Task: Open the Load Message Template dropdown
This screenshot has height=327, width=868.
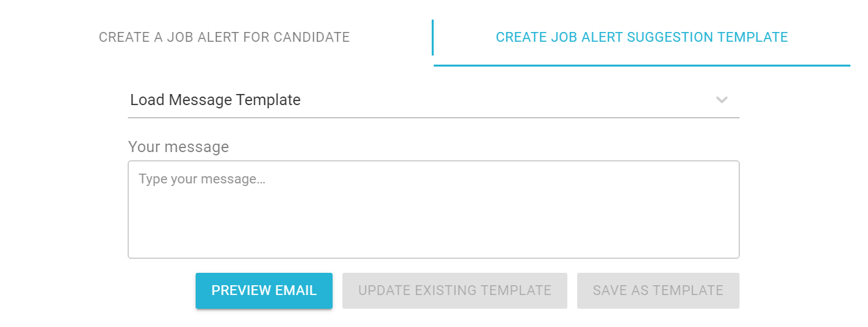Action: click(434, 100)
